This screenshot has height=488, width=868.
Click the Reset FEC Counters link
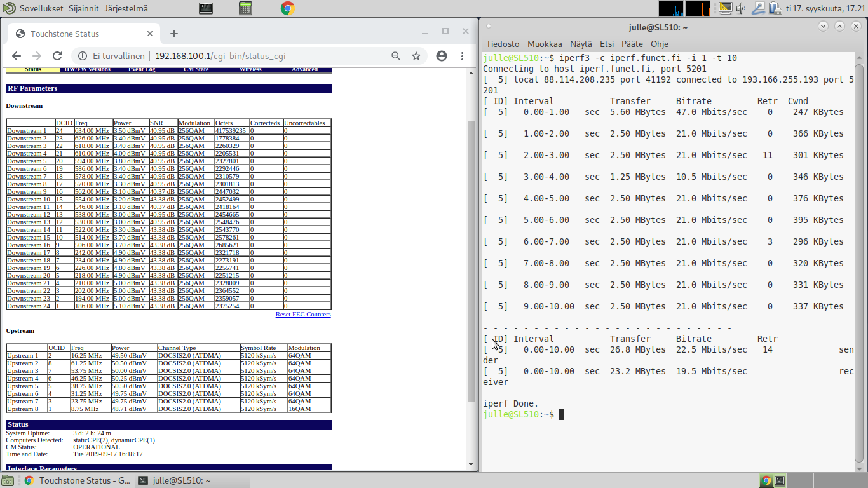(303, 315)
